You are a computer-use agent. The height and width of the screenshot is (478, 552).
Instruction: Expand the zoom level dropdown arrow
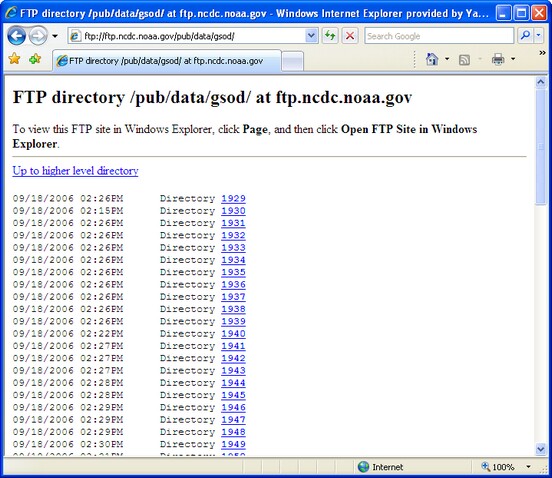pos(528,467)
